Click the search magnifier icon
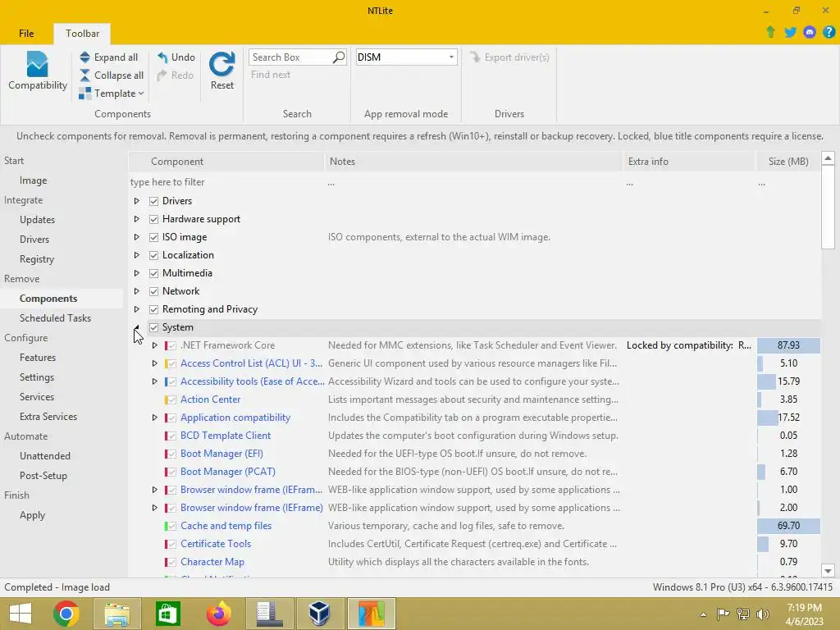 tap(338, 57)
